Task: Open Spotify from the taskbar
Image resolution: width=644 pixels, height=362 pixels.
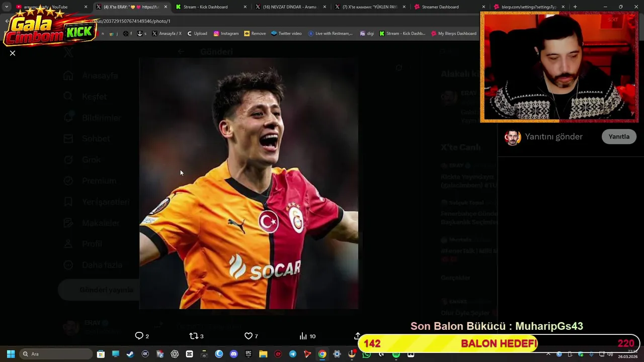Action: pos(396,354)
